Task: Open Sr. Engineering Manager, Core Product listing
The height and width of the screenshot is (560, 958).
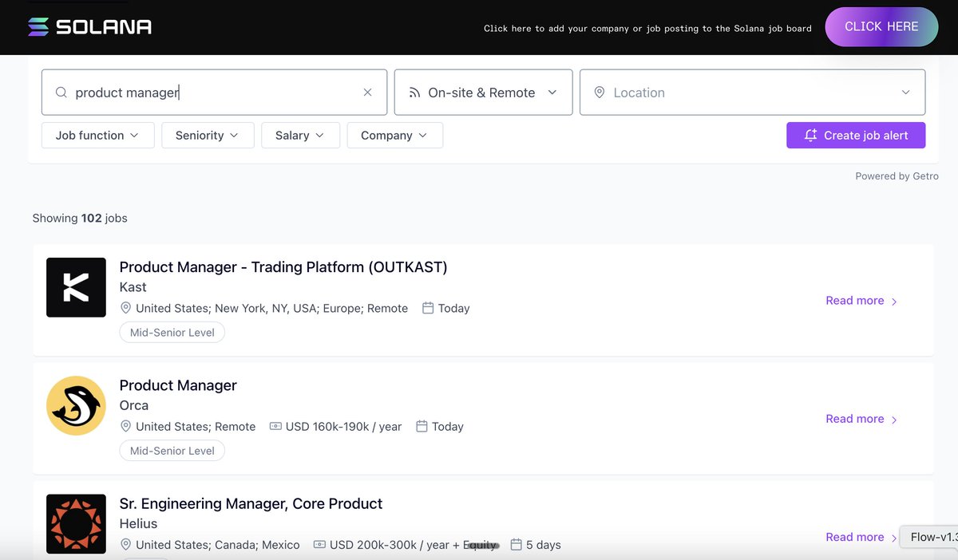Action: [x=251, y=503]
